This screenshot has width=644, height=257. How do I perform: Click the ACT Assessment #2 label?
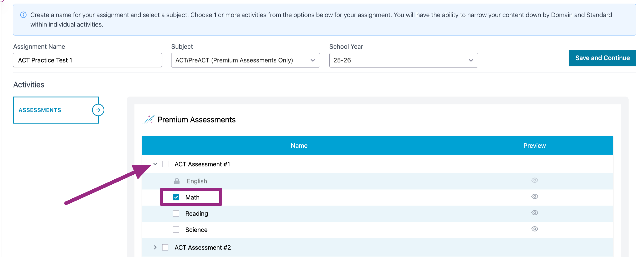[203, 247]
